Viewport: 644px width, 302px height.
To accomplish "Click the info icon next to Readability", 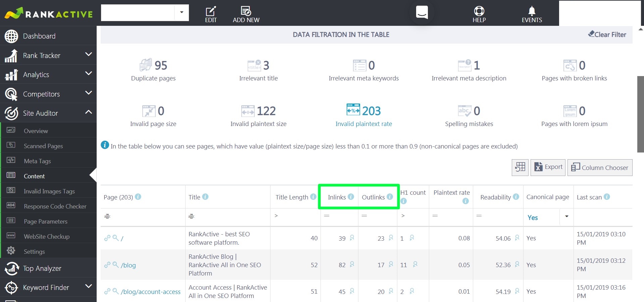I will [x=516, y=197].
